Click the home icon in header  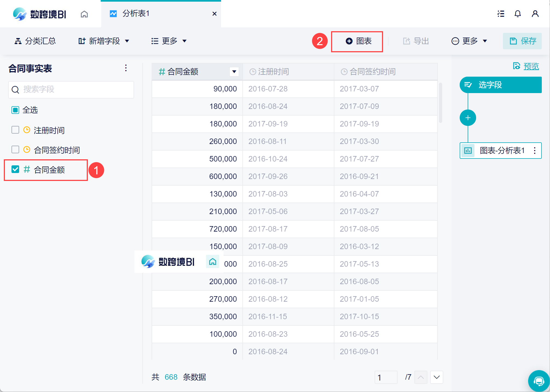[84, 14]
